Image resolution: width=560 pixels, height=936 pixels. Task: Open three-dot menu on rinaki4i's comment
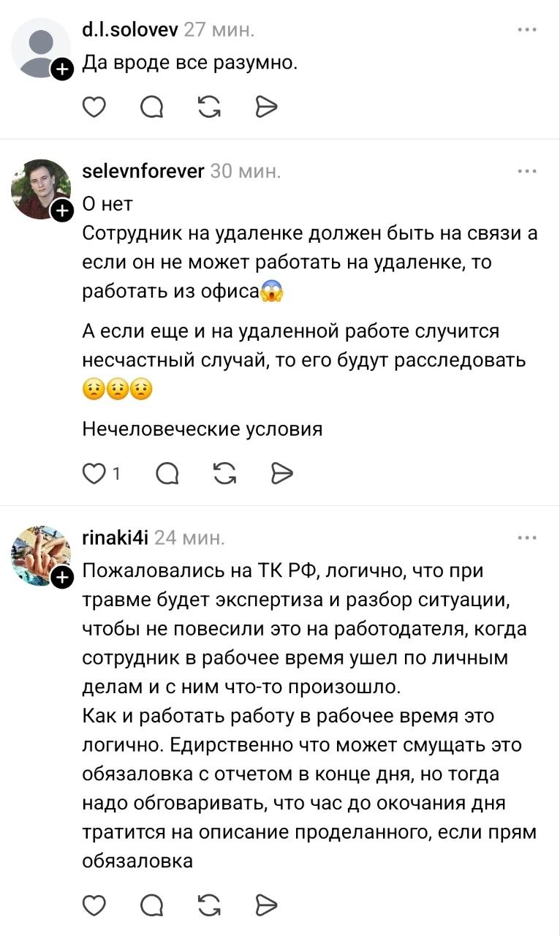coord(526,539)
